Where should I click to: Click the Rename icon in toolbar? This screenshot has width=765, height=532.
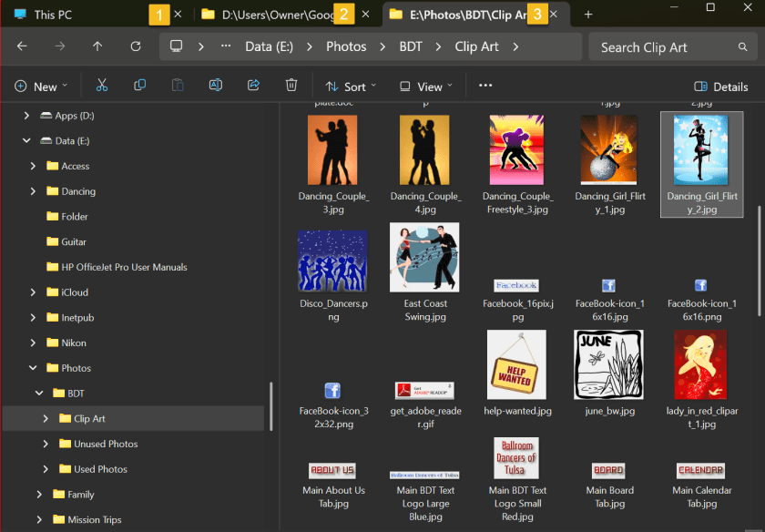point(216,86)
